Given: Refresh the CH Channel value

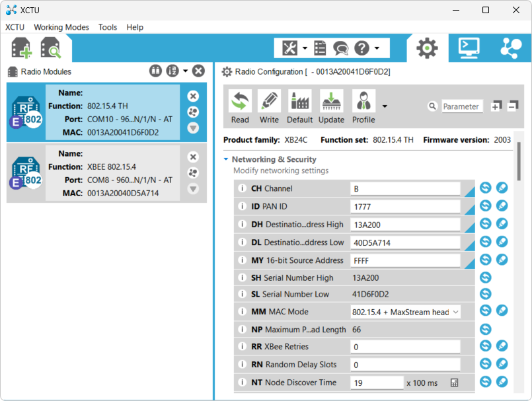Looking at the screenshot, I should 486,187.
